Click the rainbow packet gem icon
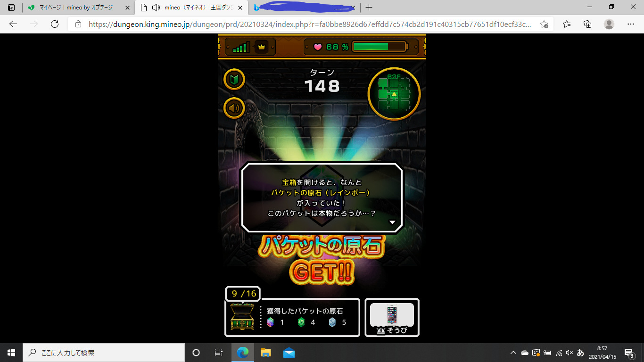644x362 pixels. 270,322
